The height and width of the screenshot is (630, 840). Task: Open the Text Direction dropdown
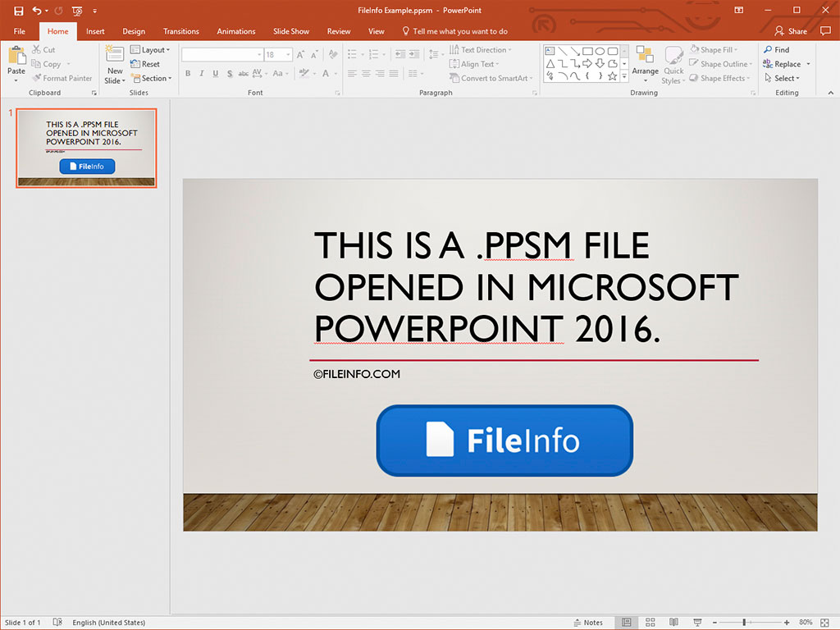[x=481, y=50]
